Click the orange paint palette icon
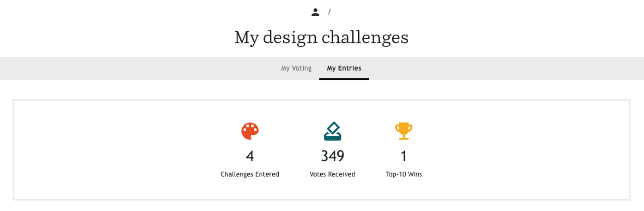The image size is (644, 211). (250, 131)
